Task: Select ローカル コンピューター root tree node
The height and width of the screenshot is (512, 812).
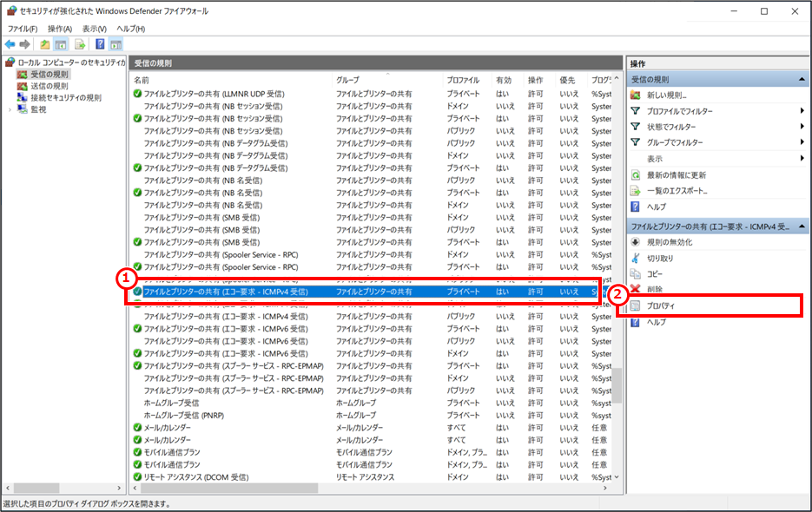Action: 71,62
